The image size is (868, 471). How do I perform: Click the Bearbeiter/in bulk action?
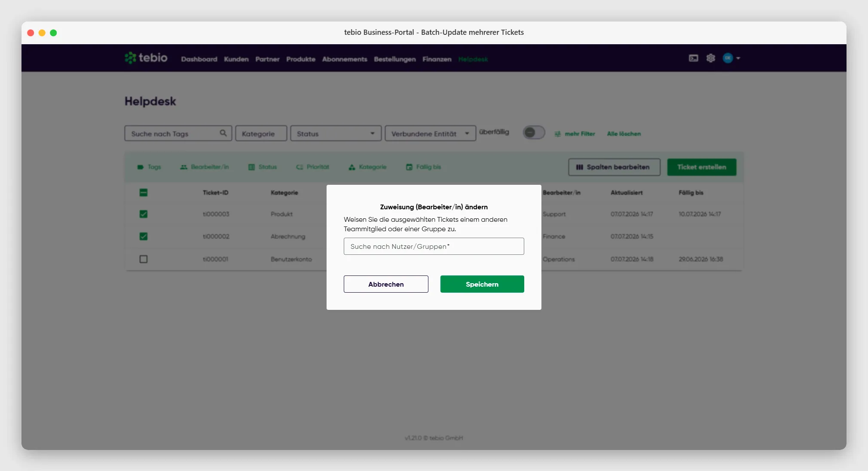coord(205,167)
